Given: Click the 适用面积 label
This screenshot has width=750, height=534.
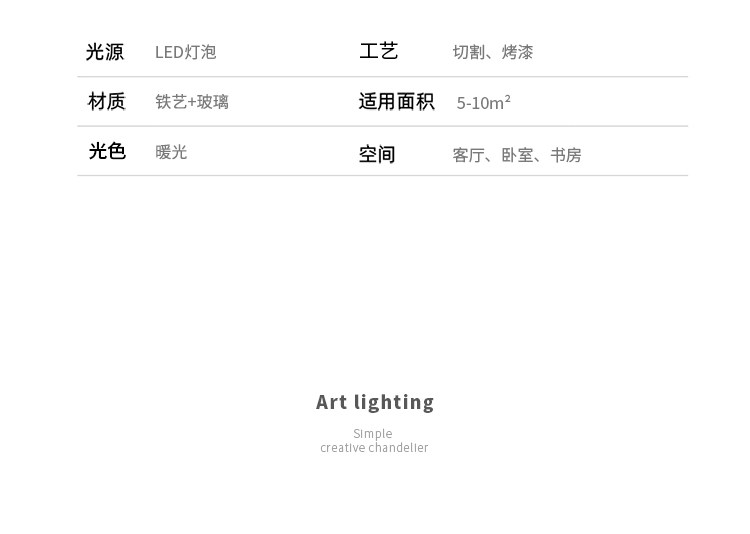Looking at the screenshot, I should 396,102.
